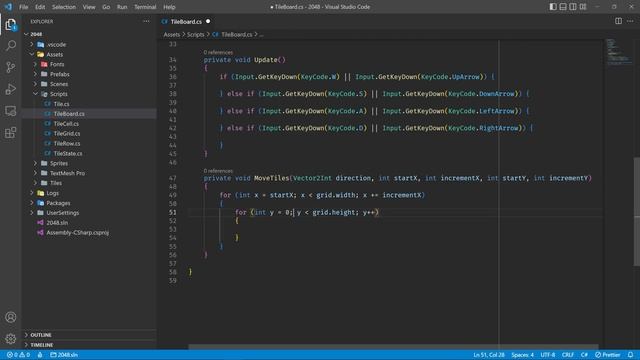640x360 pixels.
Task: Click the unsaved dot on the TileBoard.cs tab
Action: point(208,21)
